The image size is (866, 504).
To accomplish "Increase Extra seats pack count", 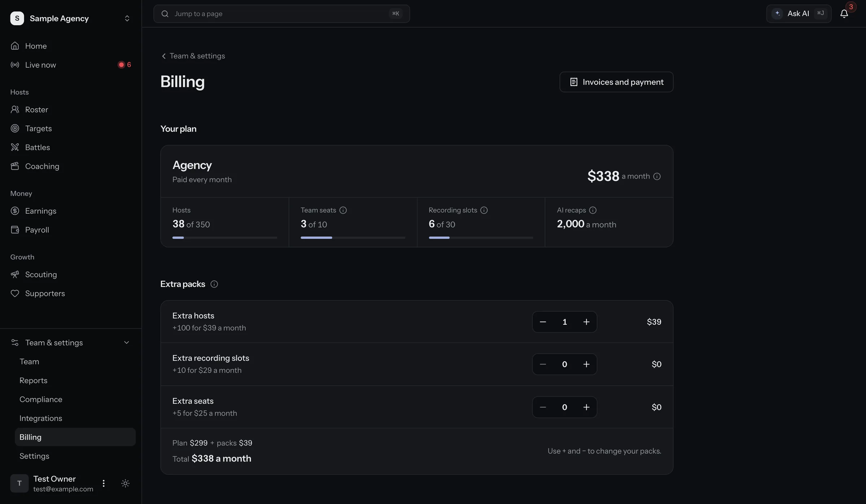I will 586,407.
